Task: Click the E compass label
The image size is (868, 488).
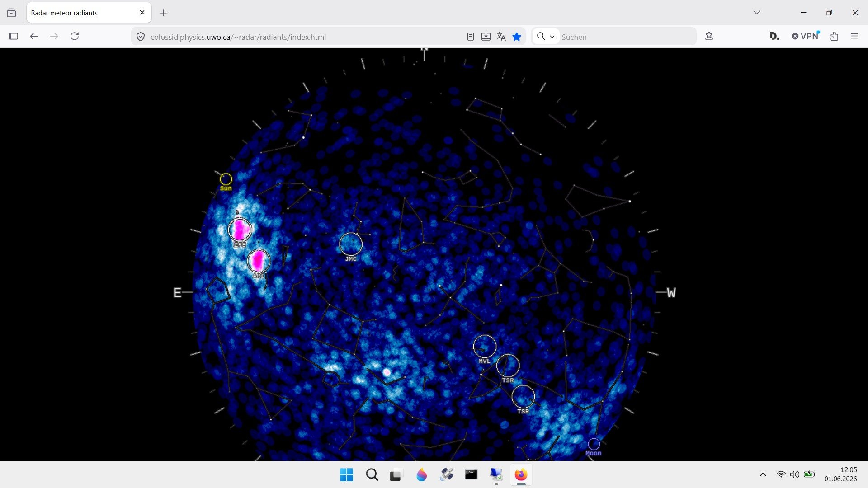Action: pos(177,293)
